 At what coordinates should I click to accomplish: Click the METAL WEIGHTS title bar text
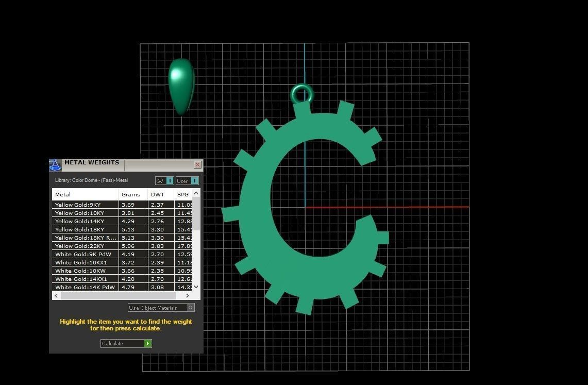(x=92, y=162)
